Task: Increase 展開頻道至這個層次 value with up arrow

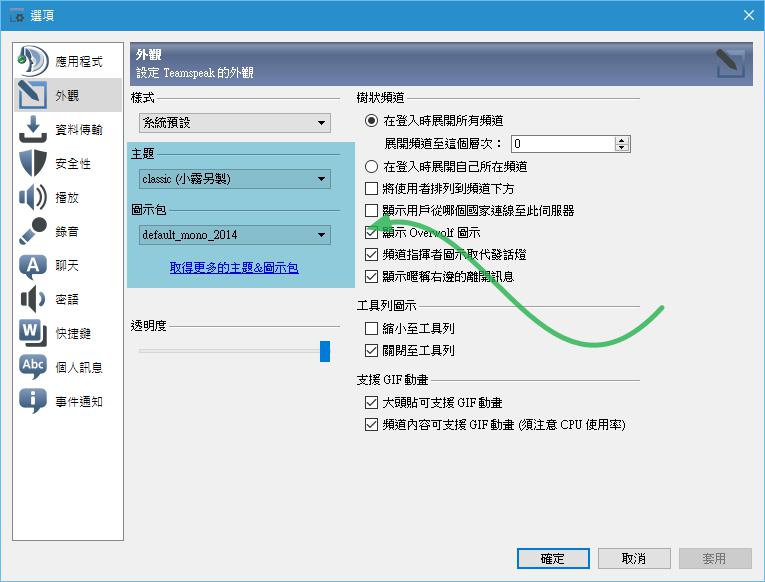Action: coord(621,140)
